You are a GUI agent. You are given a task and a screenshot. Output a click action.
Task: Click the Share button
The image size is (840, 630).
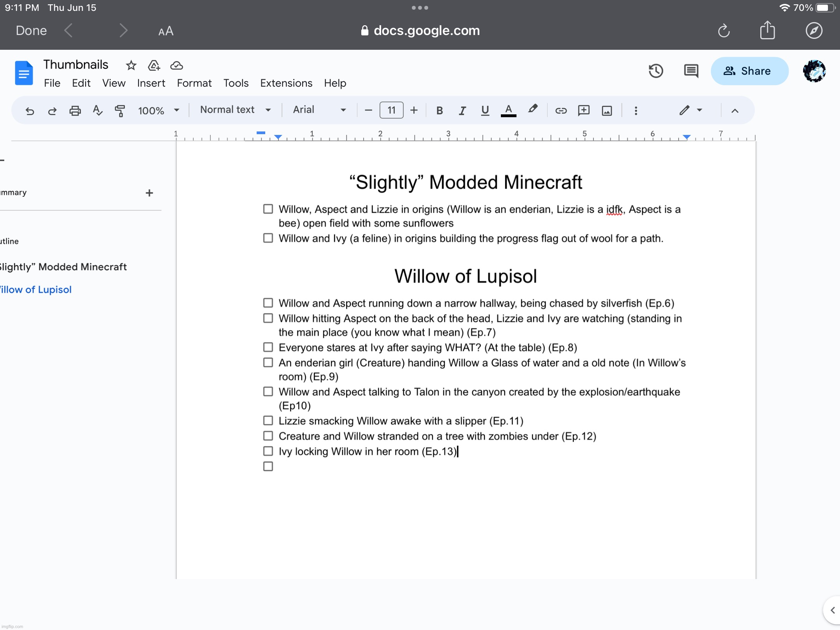coord(749,71)
